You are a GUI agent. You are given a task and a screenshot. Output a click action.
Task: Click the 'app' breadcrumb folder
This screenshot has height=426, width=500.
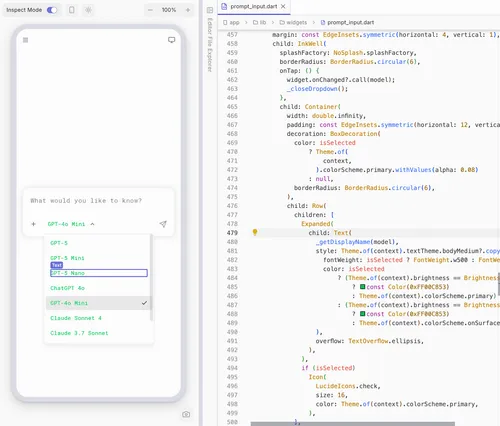[x=231, y=22]
